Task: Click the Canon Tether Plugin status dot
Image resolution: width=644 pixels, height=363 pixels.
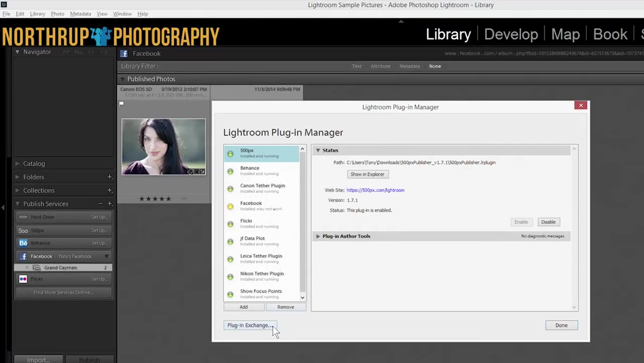Action: [230, 189]
